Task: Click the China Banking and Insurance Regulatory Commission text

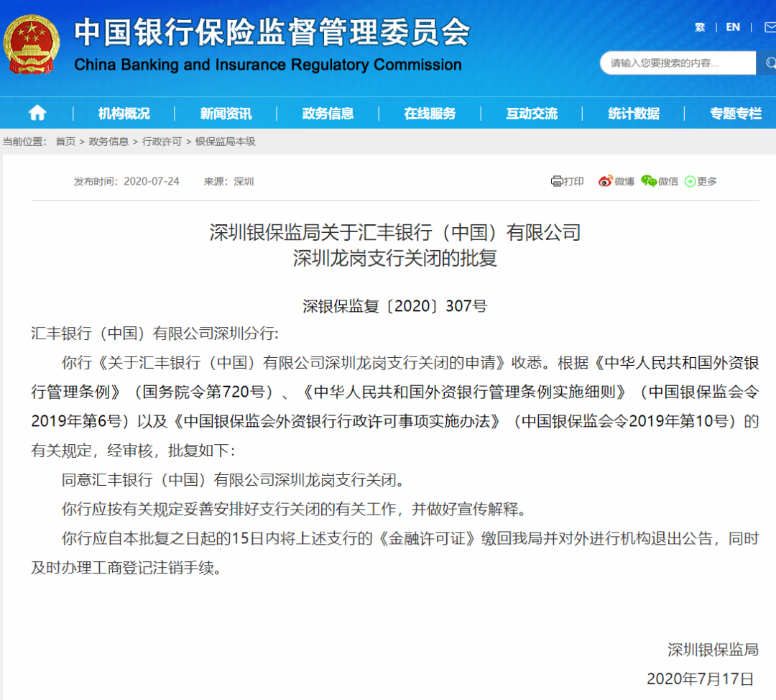Action: click(268, 65)
